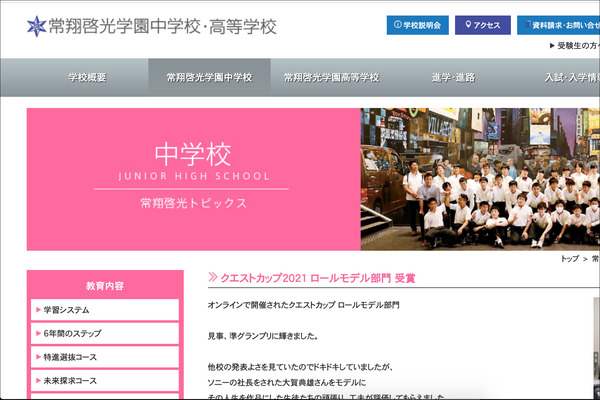Click the arrow icon beside 6年間のステップ

pyautogui.click(x=38, y=334)
